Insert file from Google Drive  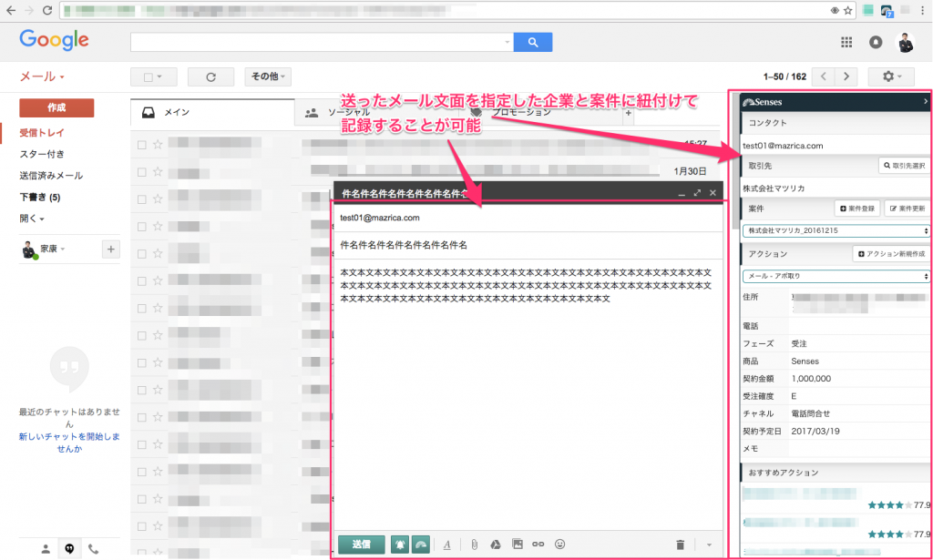click(496, 545)
